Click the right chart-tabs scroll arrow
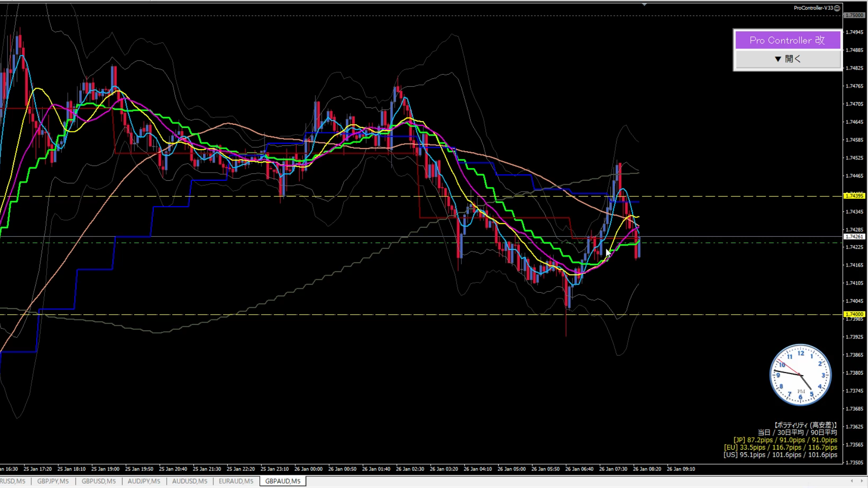Screen dimensions: 868x488 [861, 481]
